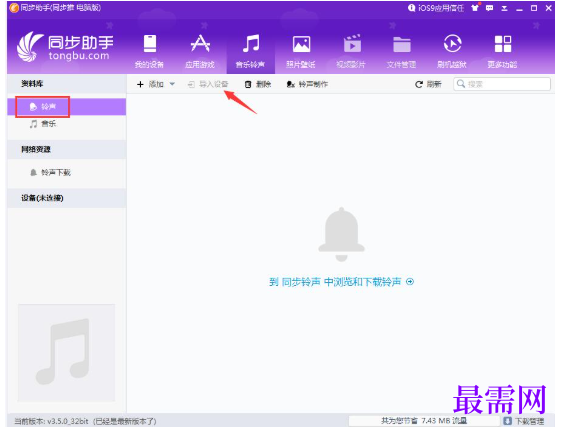Click the saved traffic 7.43 MB status text
Image resolution: width=565 pixels, height=431 pixels.
(x=424, y=421)
